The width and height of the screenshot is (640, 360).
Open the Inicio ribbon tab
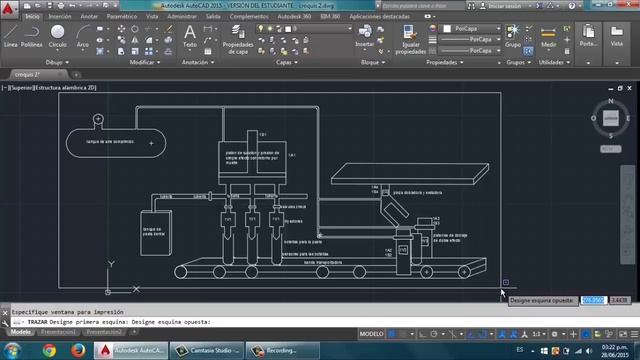(32, 17)
